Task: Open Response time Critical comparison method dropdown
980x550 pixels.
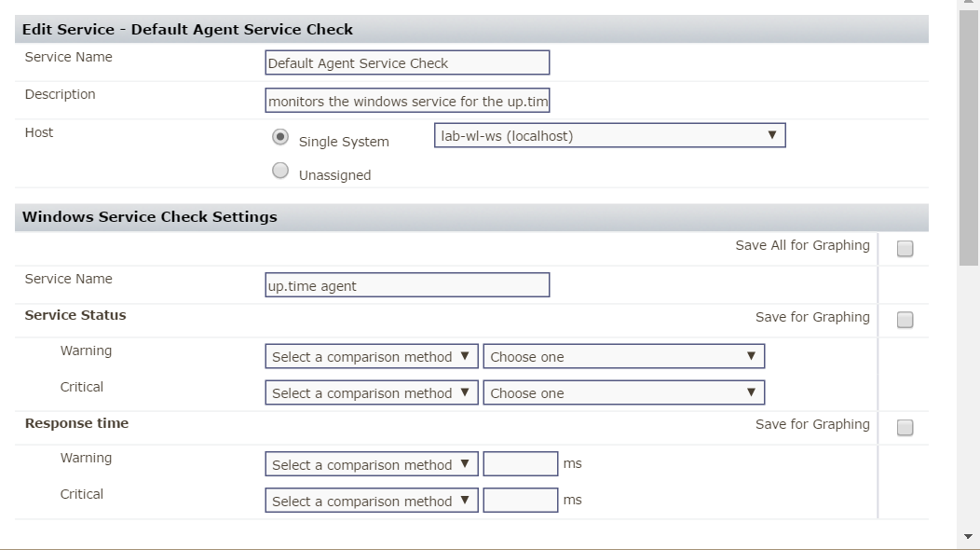Action: (371, 501)
